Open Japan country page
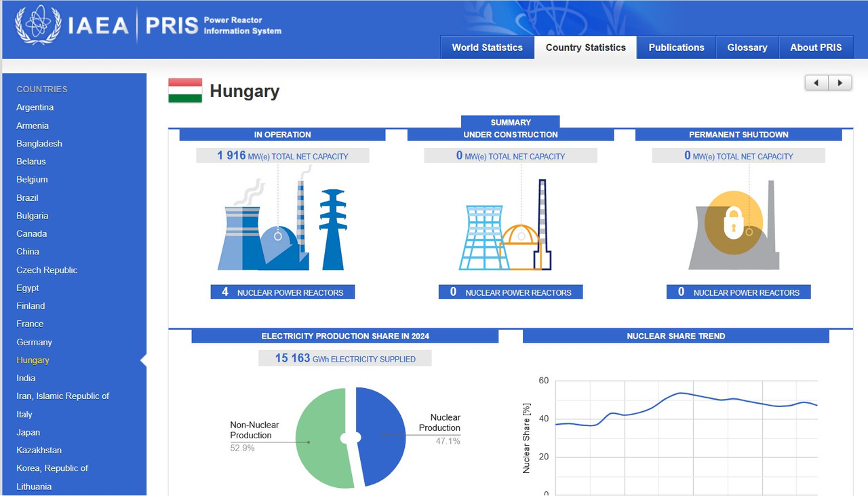The width and height of the screenshot is (868, 496). 28,432
